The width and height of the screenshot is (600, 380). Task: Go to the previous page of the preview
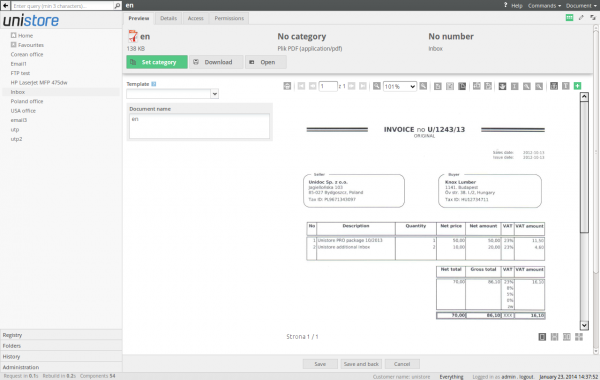click(312, 86)
